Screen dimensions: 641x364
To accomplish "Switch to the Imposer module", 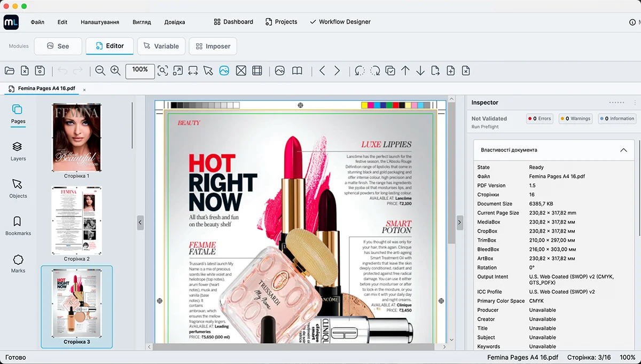I will coord(213,46).
